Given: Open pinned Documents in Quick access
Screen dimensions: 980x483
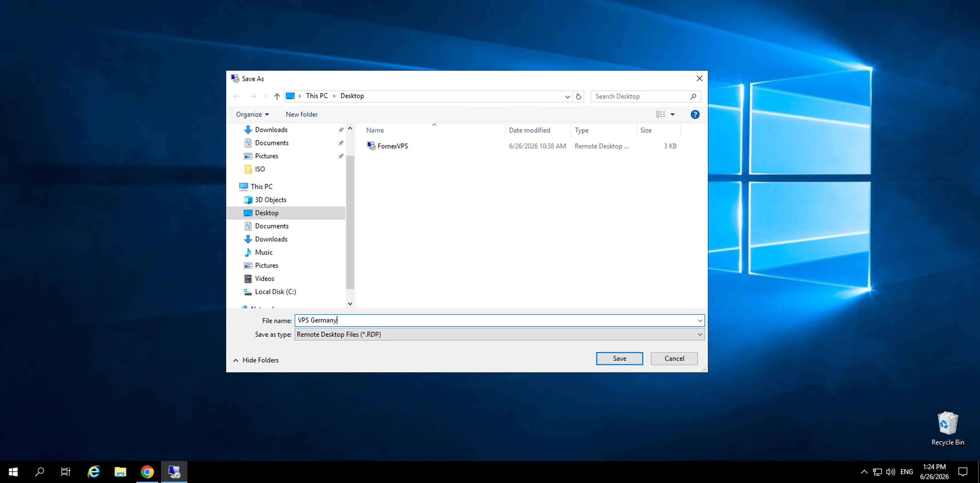Looking at the screenshot, I should tap(272, 143).
